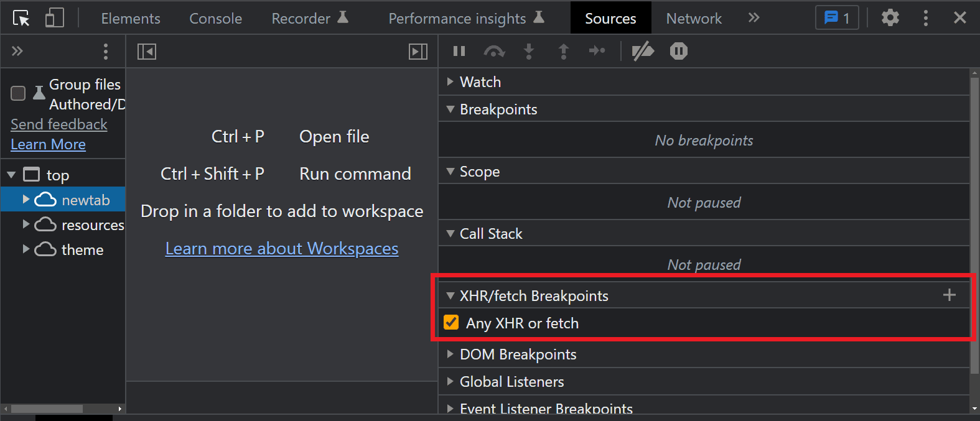Image resolution: width=980 pixels, height=421 pixels.
Task: Show more navigator tabs chevron
Action: 17,51
